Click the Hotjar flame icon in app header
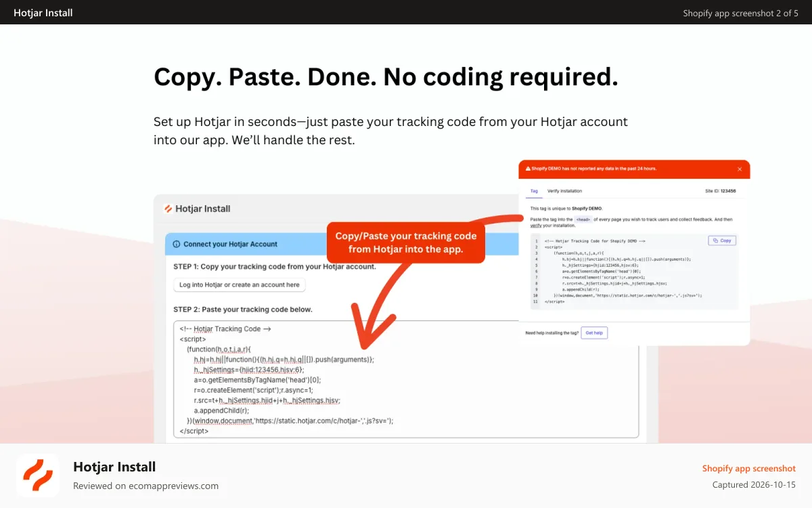This screenshot has width=812, height=508. click(168, 209)
